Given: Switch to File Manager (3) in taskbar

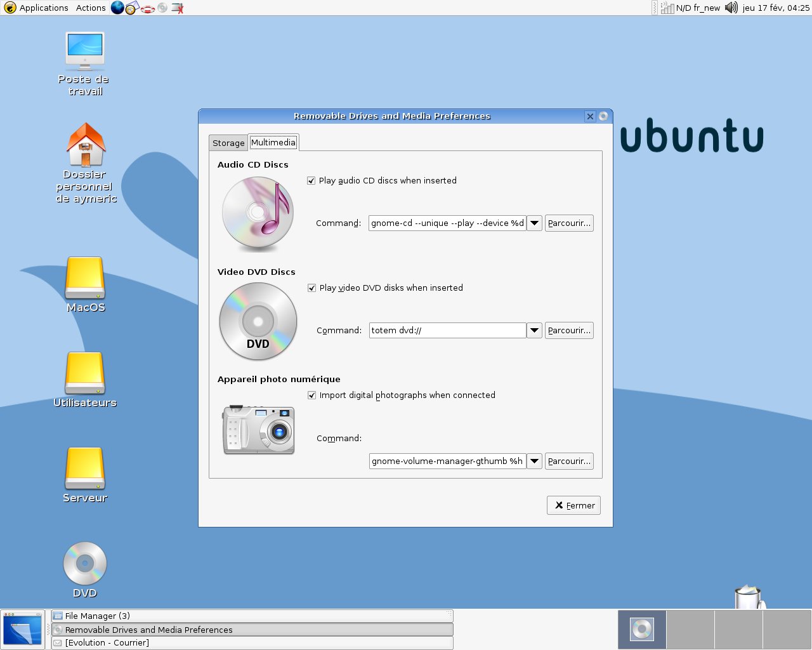Looking at the screenshot, I should click(x=252, y=616).
